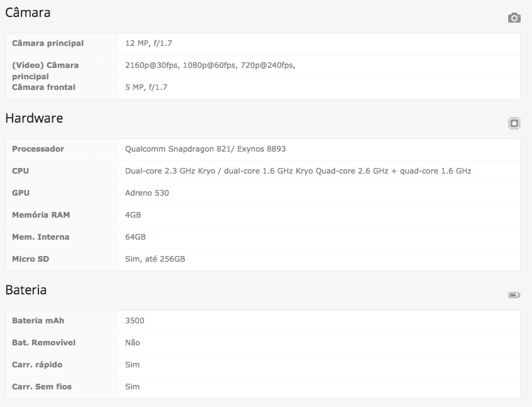532x407 pixels.
Task: Click the processor chip icon beside Hardware
Action: 514,123
